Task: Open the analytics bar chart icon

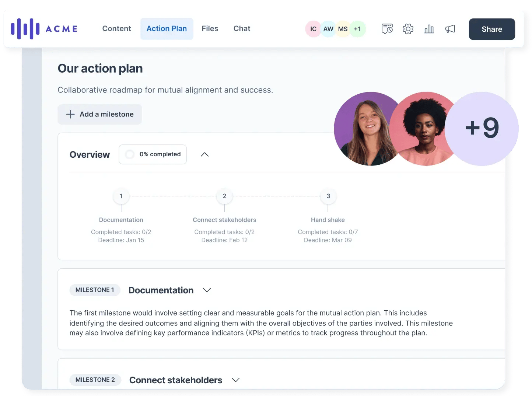Action: (x=429, y=29)
